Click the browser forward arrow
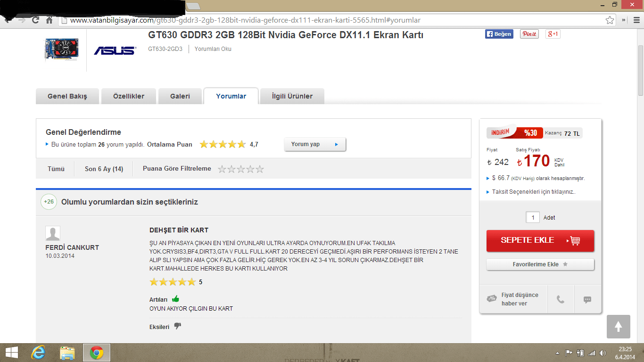This screenshot has width=644, height=362. point(21,20)
